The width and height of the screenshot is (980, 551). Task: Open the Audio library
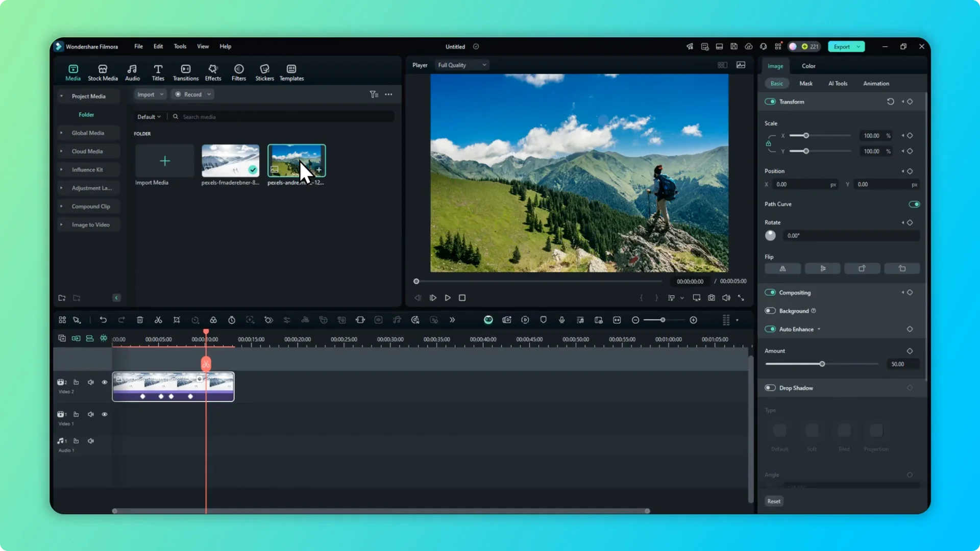[x=132, y=72]
